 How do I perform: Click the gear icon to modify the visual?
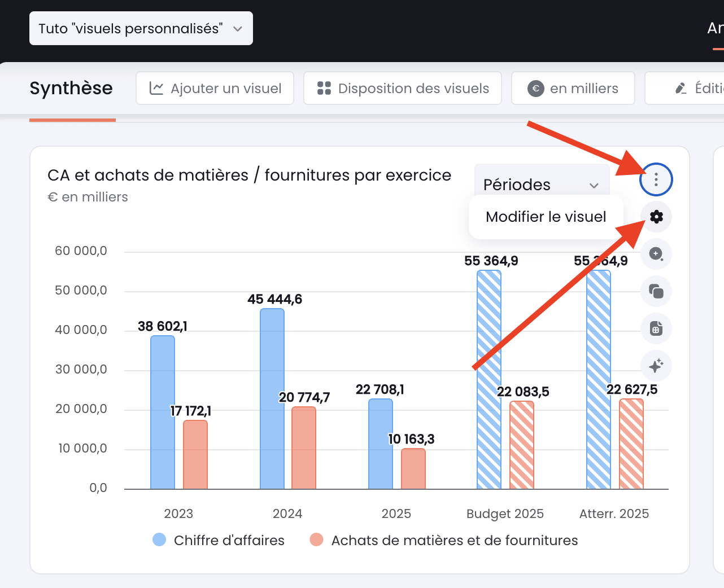tap(656, 217)
